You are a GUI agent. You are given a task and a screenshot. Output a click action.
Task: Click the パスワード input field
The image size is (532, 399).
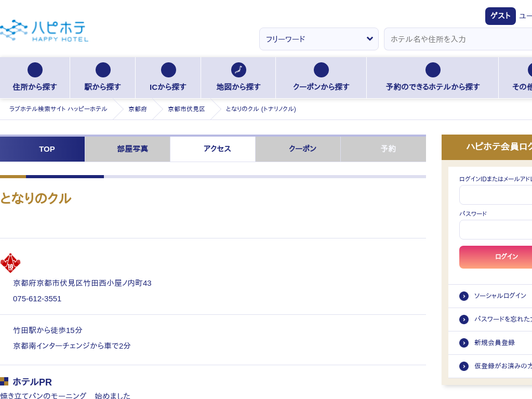496,230
